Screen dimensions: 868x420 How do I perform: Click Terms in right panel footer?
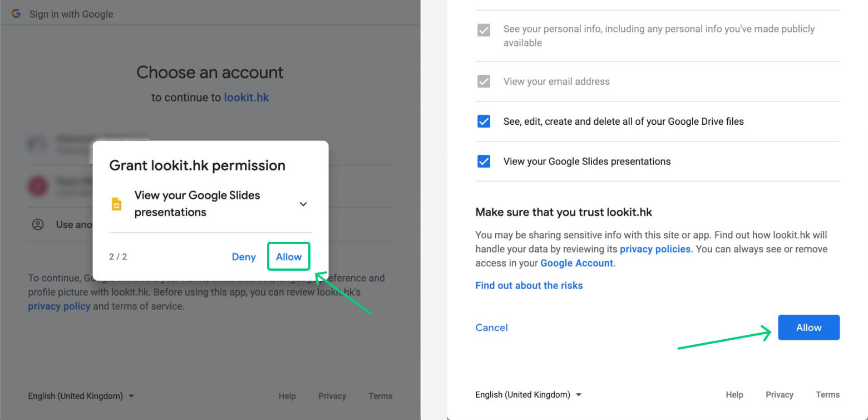click(828, 394)
